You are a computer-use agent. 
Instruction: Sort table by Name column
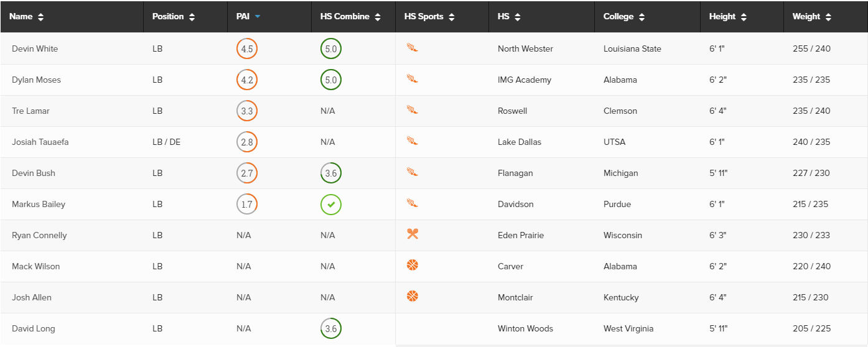point(27,17)
